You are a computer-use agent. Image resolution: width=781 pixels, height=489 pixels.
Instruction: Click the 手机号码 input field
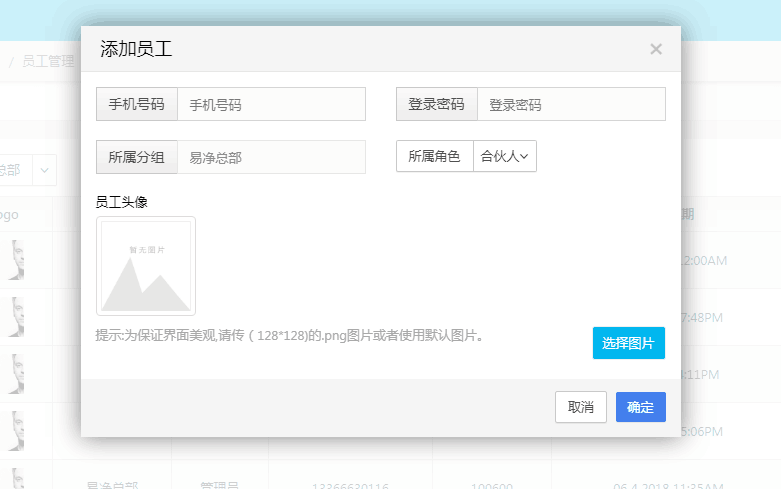point(271,104)
